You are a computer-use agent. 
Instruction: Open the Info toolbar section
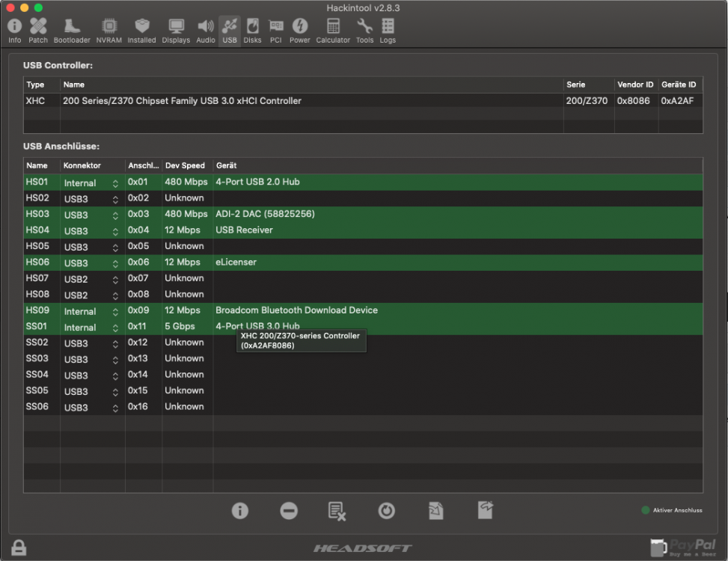tap(14, 31)
